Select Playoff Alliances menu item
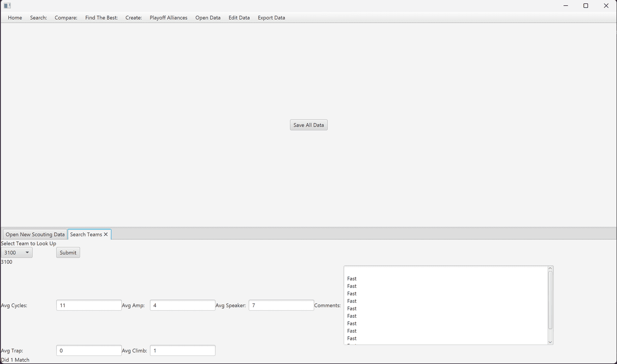Screen dimensions: 617x364 [168, 18]
